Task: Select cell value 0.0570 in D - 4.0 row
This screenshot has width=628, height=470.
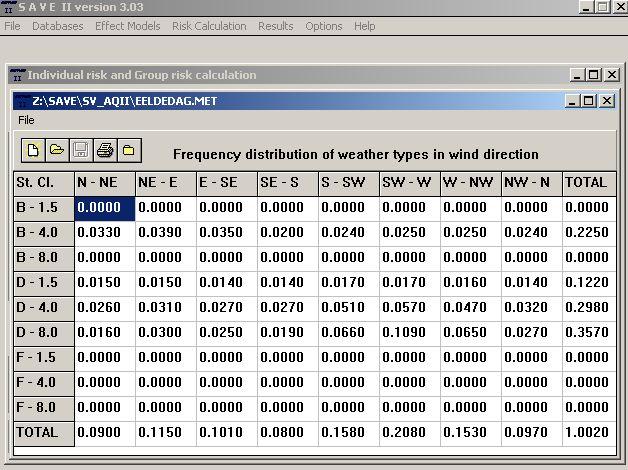Action: pos(409,308)
